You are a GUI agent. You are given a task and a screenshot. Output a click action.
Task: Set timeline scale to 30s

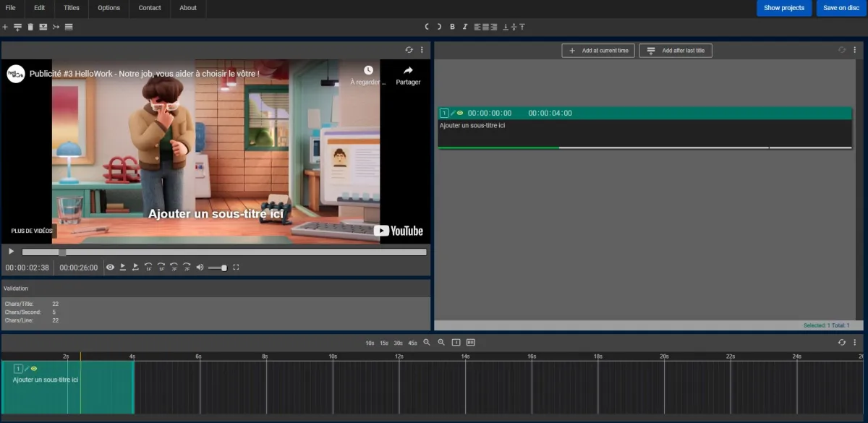pos(399,343)
